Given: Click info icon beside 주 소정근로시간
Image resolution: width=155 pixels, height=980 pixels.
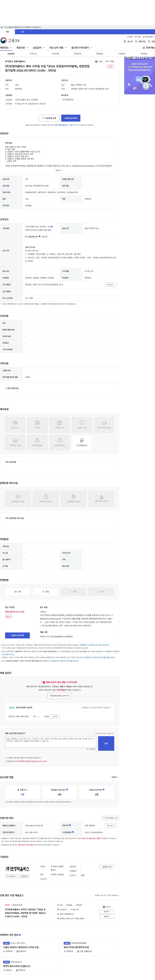Looking at the screenshot, I should (40, 236).
